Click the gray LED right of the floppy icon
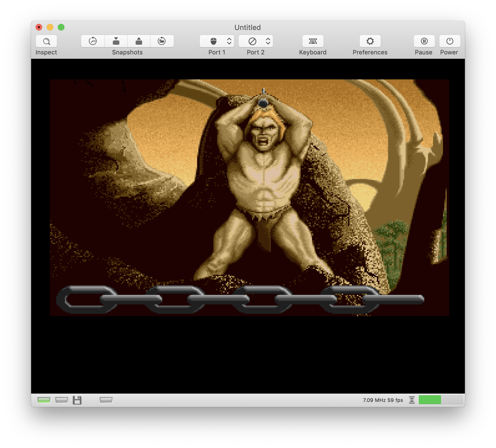The height and width of the screenshot is (448, 496). point(106,400)
